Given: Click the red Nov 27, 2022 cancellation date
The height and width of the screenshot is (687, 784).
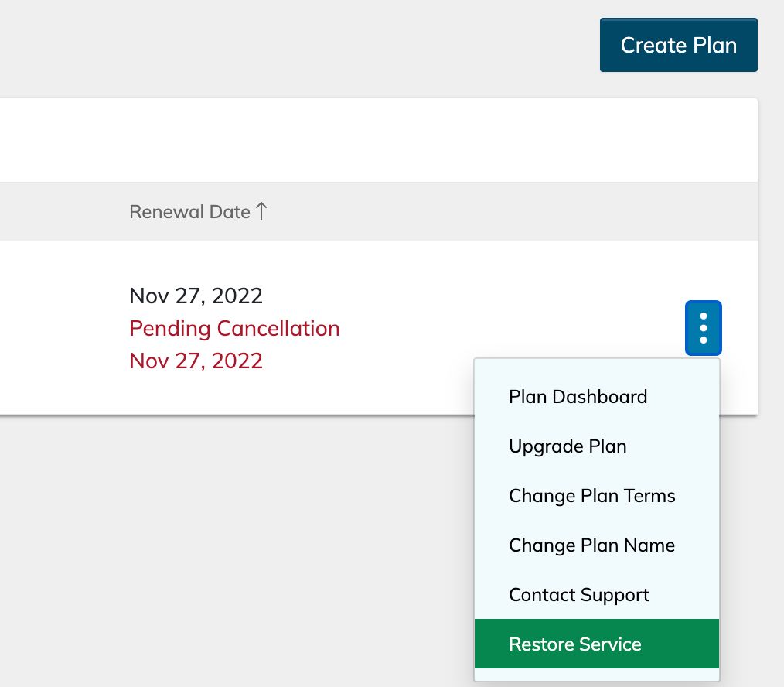Looking at the screenshot, I should (x=196, y=361).
